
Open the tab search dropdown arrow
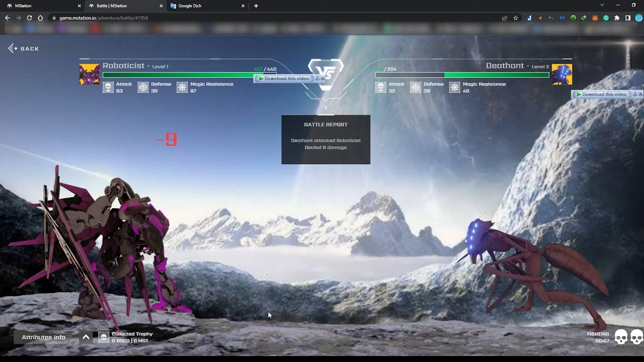coord(602,5)
